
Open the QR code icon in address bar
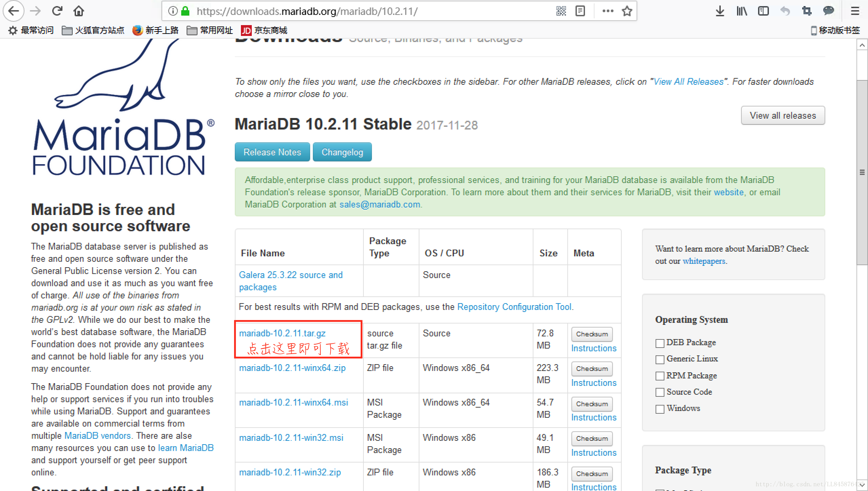(x=561, y=11)
